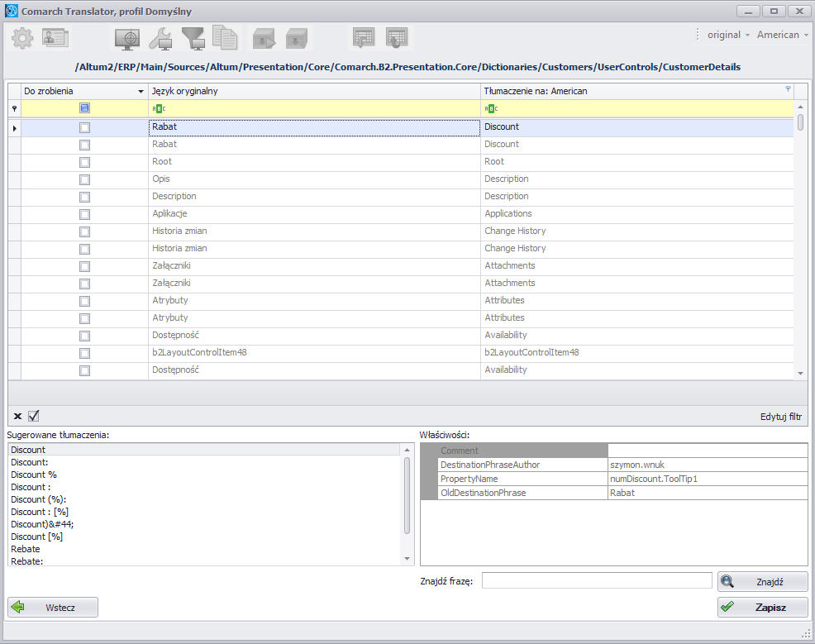This screenshot has height=644, width=815.
Task: Click the Do zrobienia column header
Action: click(84, 91)
